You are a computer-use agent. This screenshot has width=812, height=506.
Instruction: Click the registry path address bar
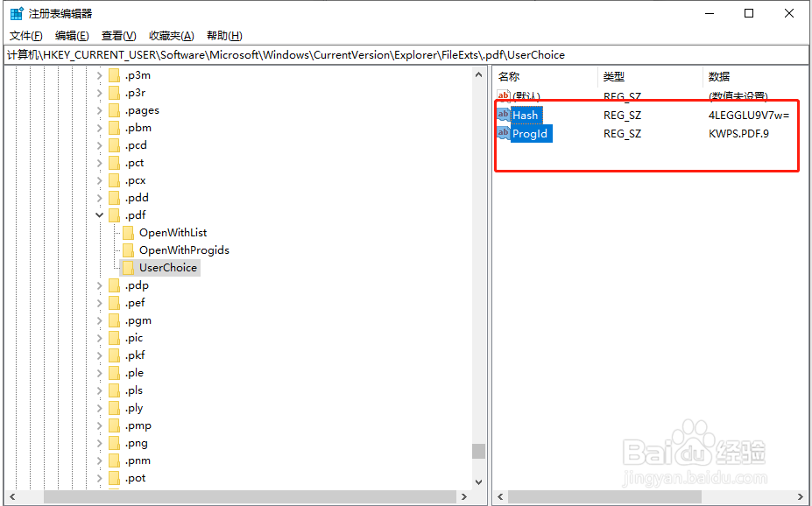[x=406, y=55]
